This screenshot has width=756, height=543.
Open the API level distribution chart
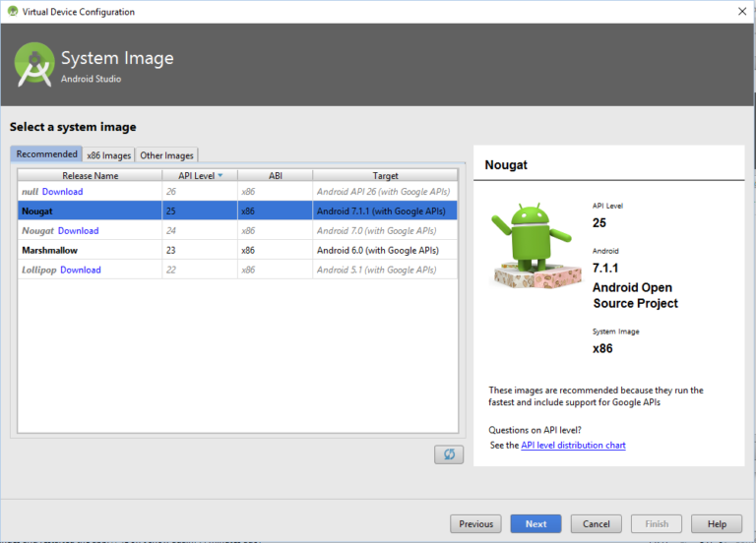click(x=573, y=446)
